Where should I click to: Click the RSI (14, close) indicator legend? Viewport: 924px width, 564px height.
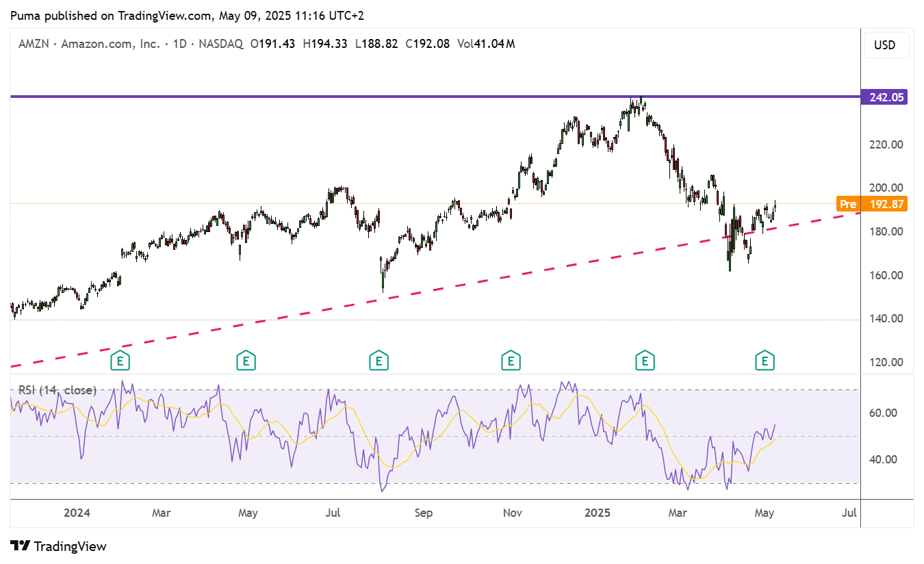[57, 390]
